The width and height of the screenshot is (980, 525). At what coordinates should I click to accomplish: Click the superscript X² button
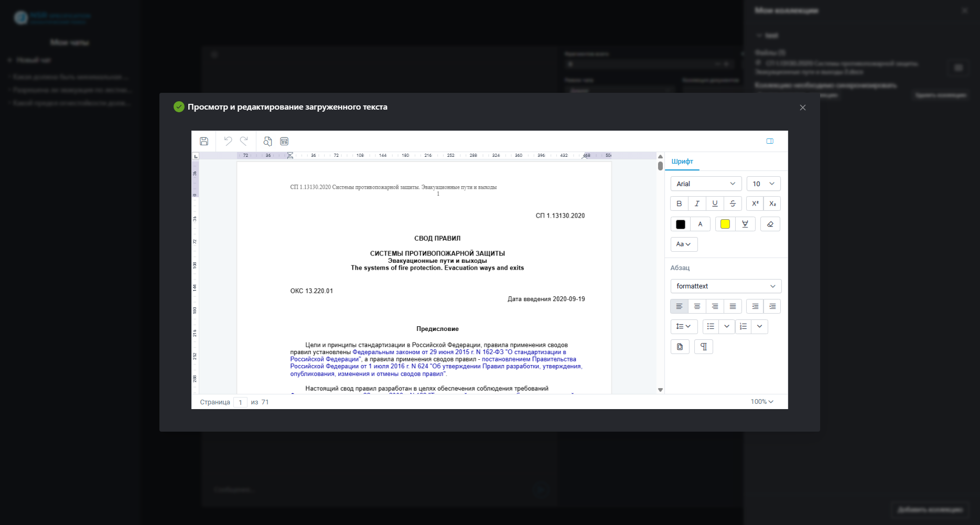click(x=755, y=203)
